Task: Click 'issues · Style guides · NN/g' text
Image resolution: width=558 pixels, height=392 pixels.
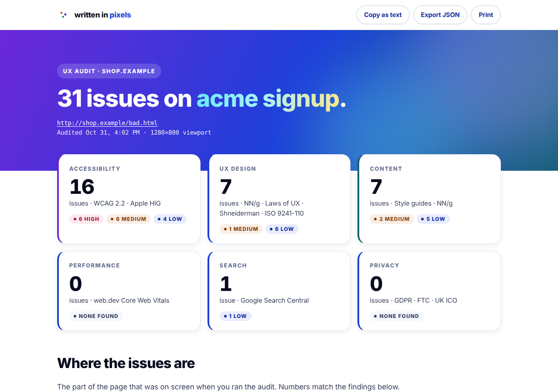Action: [411, 203]
